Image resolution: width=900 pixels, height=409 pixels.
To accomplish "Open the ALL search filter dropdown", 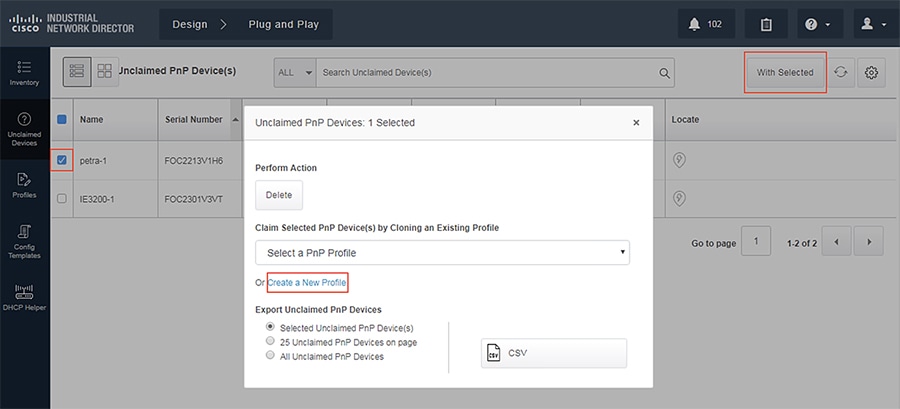I will (295, 73).
